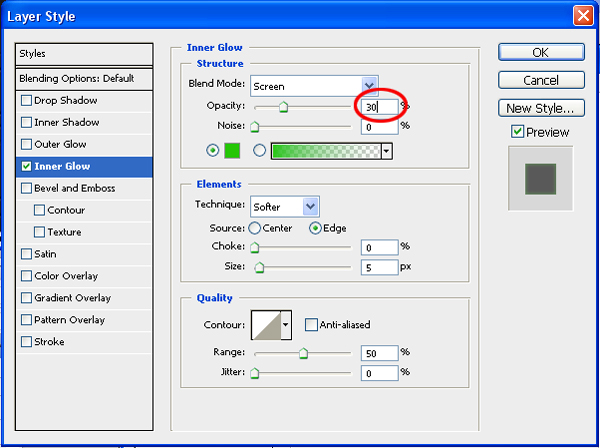Open the Technique dropdown showing Softer
Viewport: 600px width, 448px height.
coord(285,207)
